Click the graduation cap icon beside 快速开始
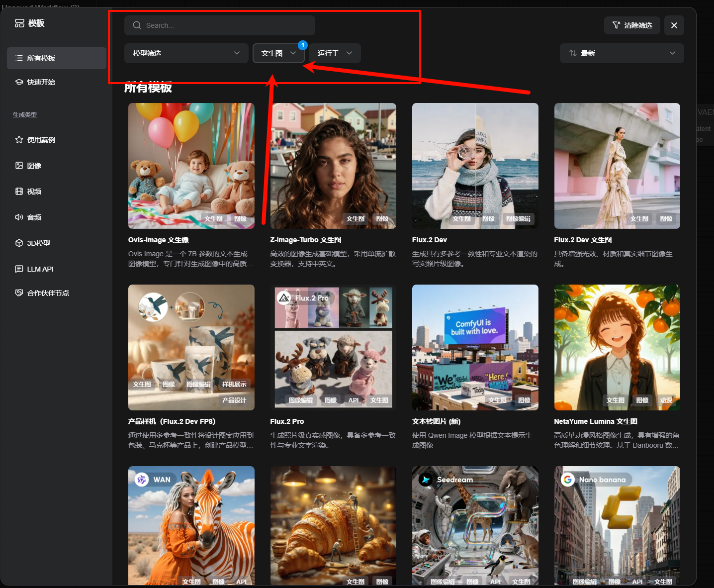 [x=19, y=82]
